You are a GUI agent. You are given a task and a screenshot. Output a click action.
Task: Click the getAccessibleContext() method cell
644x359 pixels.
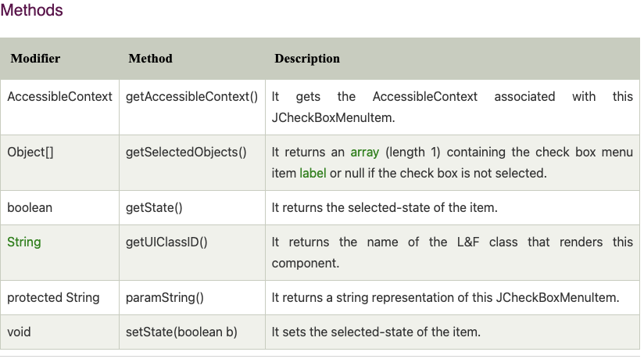tap(191, 97)
